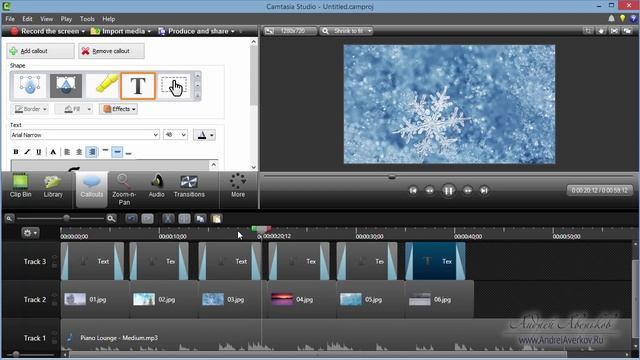Switch to the Callouts tab

pos(91,188)
